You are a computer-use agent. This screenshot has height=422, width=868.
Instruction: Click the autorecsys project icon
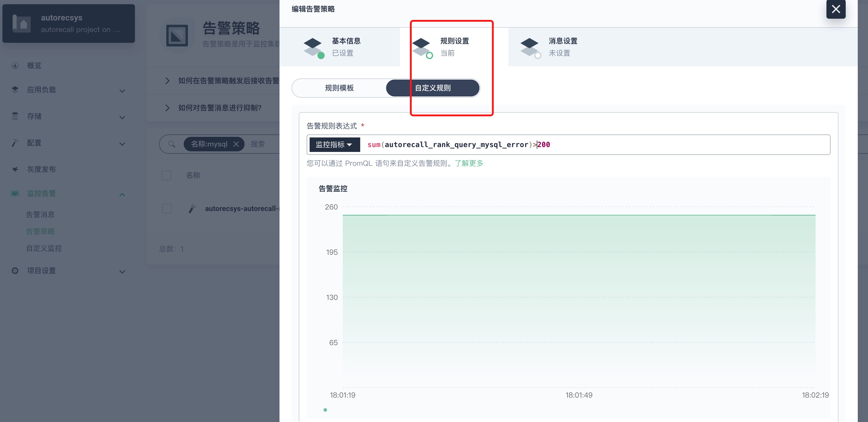click(x=22, y=23)
